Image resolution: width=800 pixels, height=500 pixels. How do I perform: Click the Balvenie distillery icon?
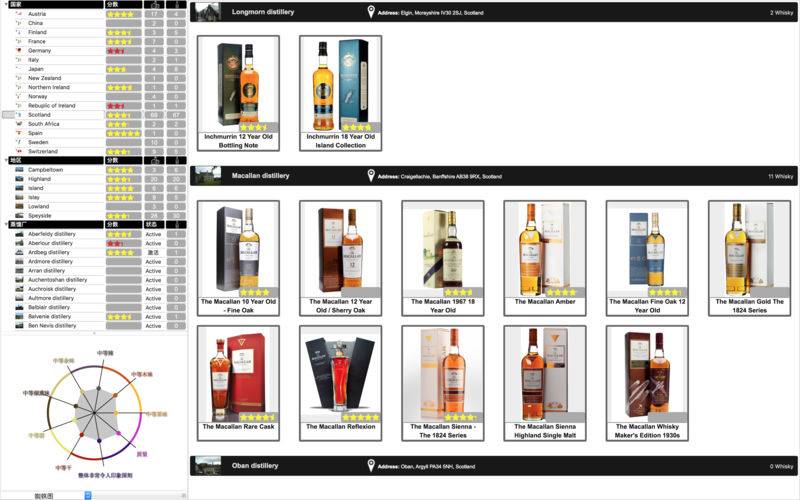click(19, 316)
